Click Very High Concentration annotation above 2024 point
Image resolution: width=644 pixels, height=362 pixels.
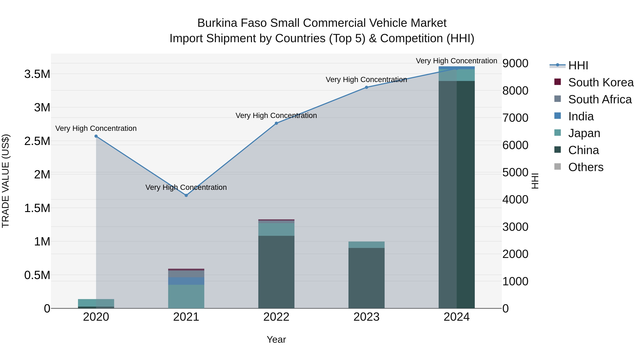(x=457, y=61)
